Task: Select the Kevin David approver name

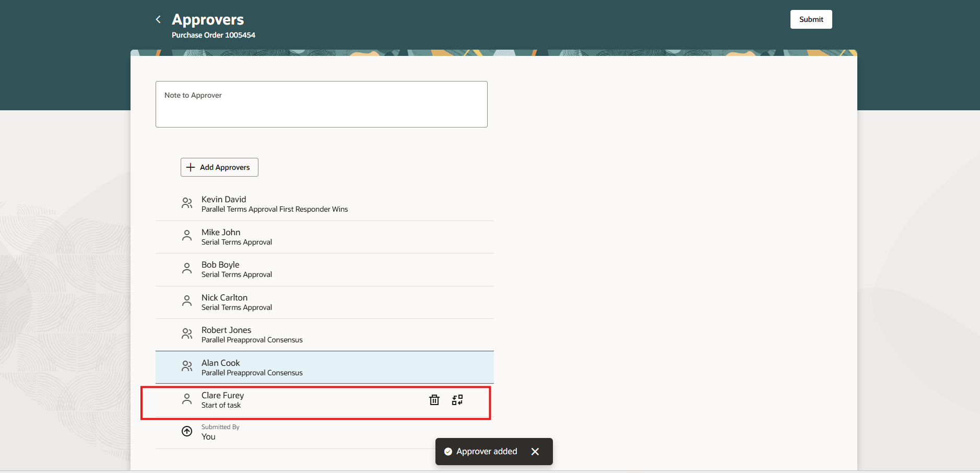Action: pos(224,199)
